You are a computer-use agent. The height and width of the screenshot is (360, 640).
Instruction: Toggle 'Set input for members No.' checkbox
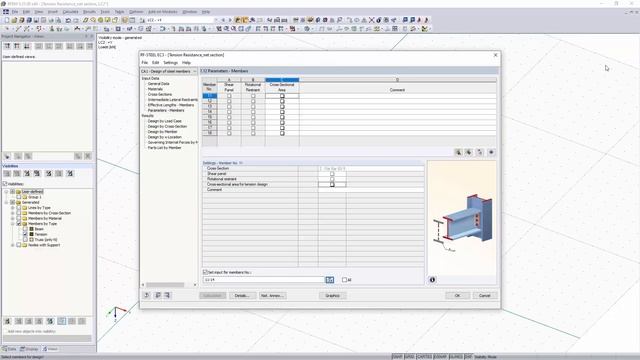tap(205, 272)
